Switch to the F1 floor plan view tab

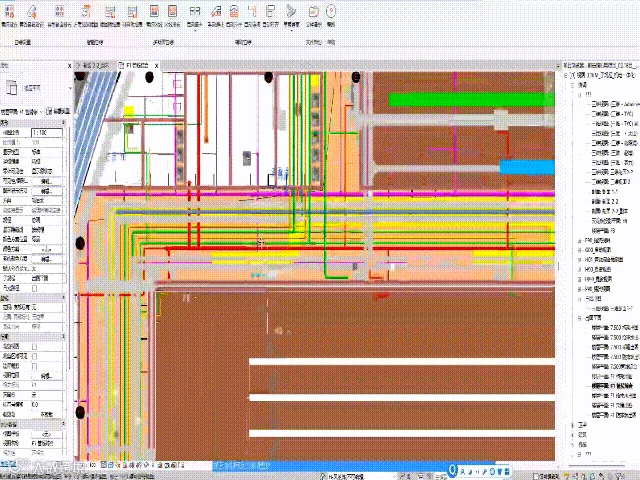point(136,64)
